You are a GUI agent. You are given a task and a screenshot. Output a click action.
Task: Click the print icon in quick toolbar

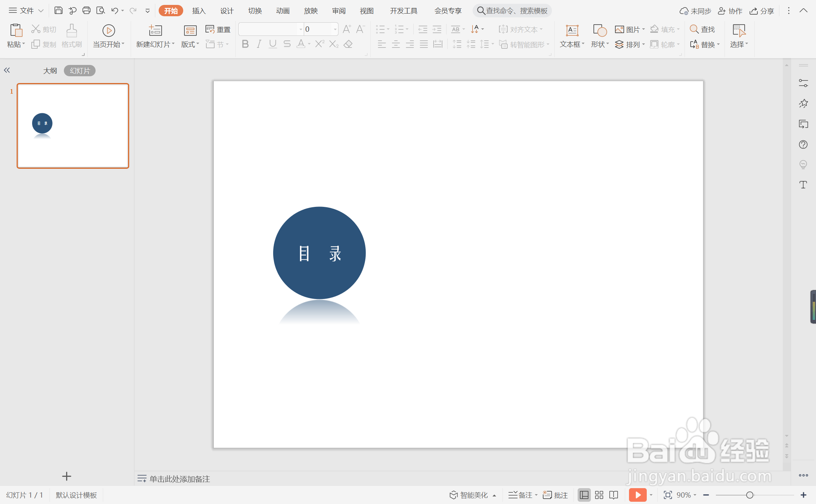[87, 11]
